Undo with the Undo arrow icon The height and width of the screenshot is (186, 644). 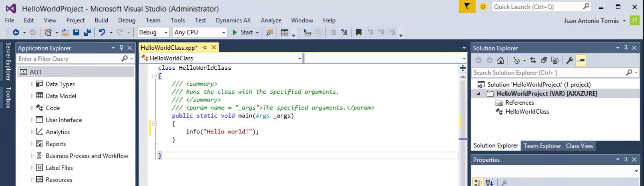point(102,32)
